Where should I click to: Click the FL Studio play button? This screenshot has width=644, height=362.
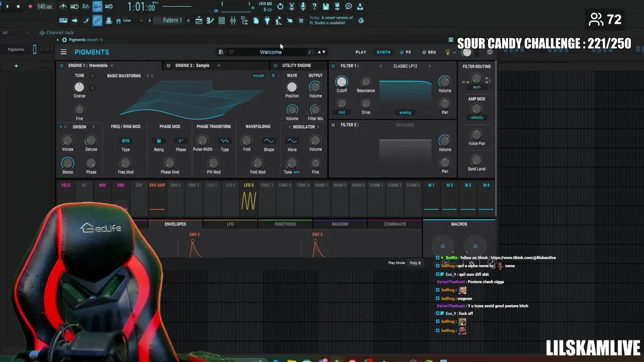7,7
